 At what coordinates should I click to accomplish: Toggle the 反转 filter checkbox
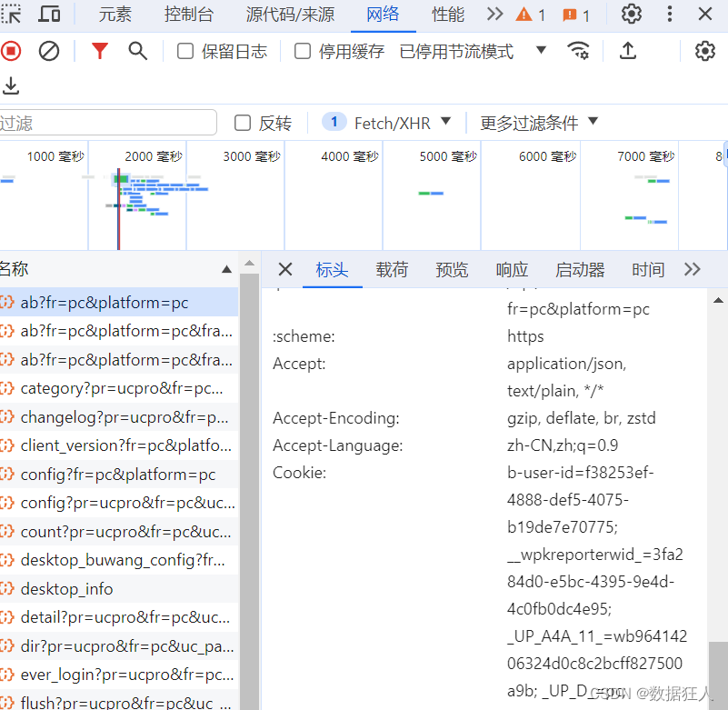click(241, 122)
